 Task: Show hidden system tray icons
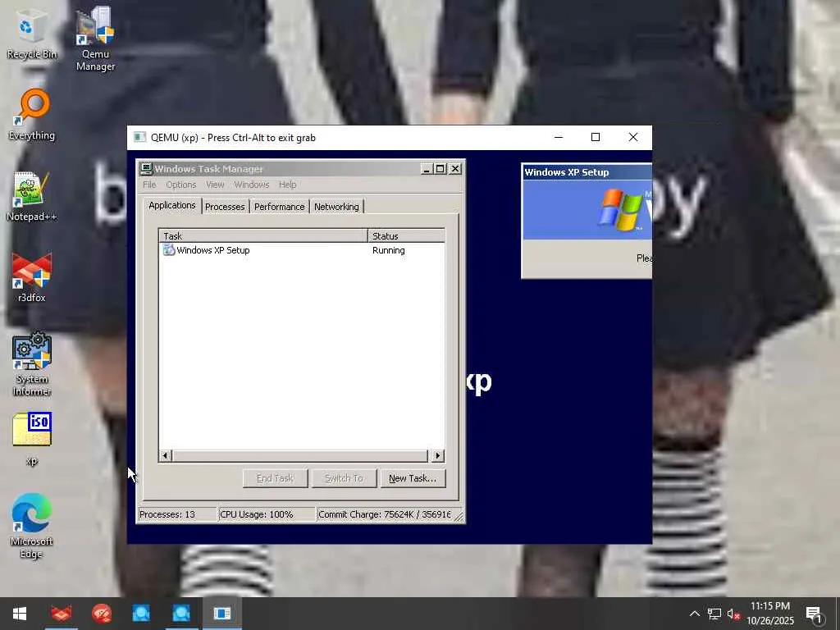tap(694, 614)
